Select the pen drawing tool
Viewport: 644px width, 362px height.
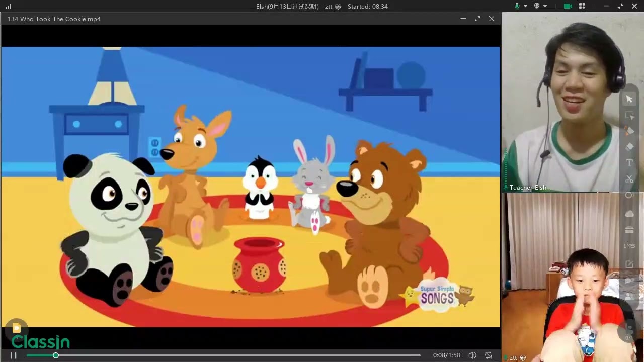(629, 131)
